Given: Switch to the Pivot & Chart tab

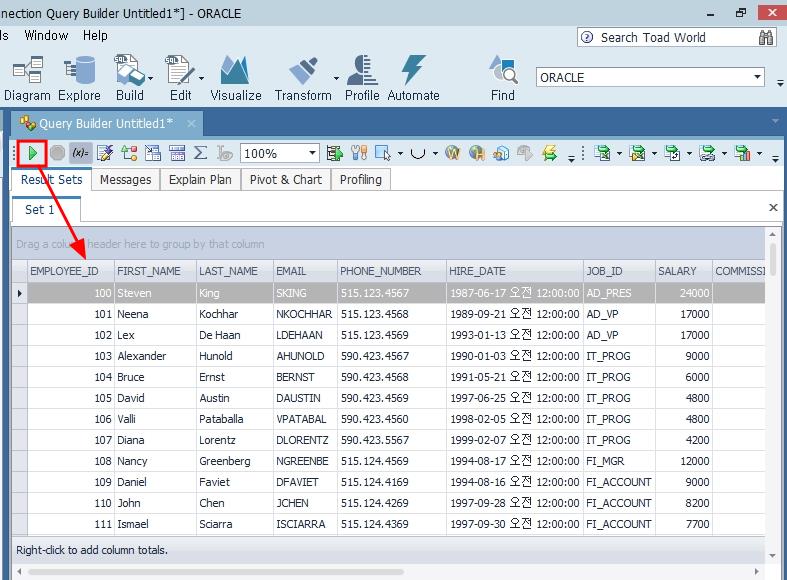Looking at the screenshot, I should click(x=286, y=180).
